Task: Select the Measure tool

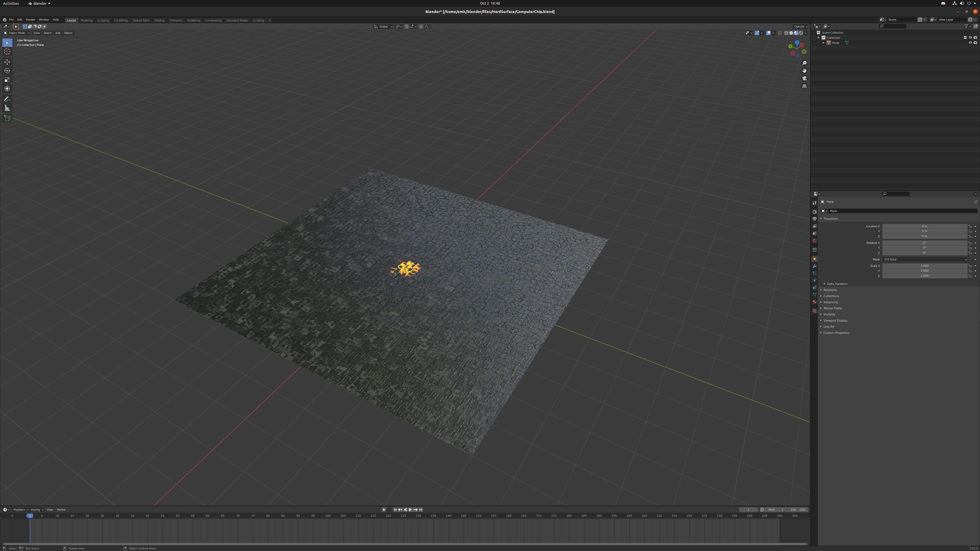Action: coord(7,108)
